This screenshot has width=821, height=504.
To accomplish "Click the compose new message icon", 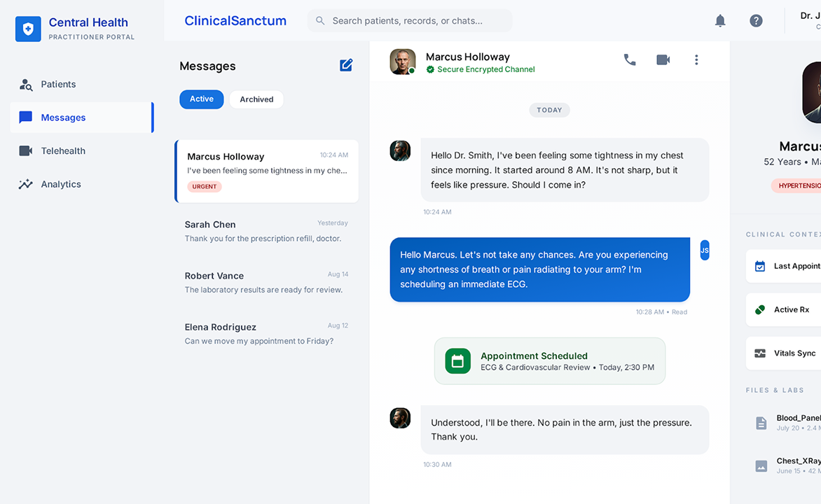I will point(346,66).
